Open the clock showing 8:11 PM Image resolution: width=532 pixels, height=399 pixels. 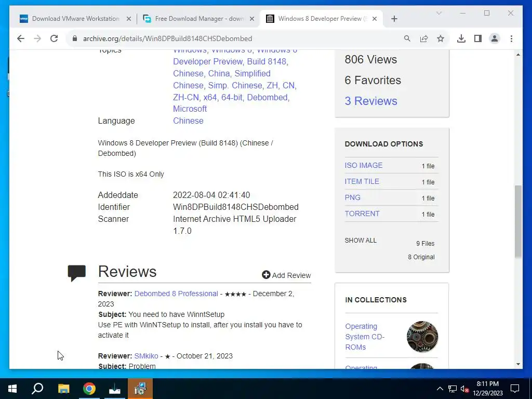pyautogui.click(x=487, y=389)
